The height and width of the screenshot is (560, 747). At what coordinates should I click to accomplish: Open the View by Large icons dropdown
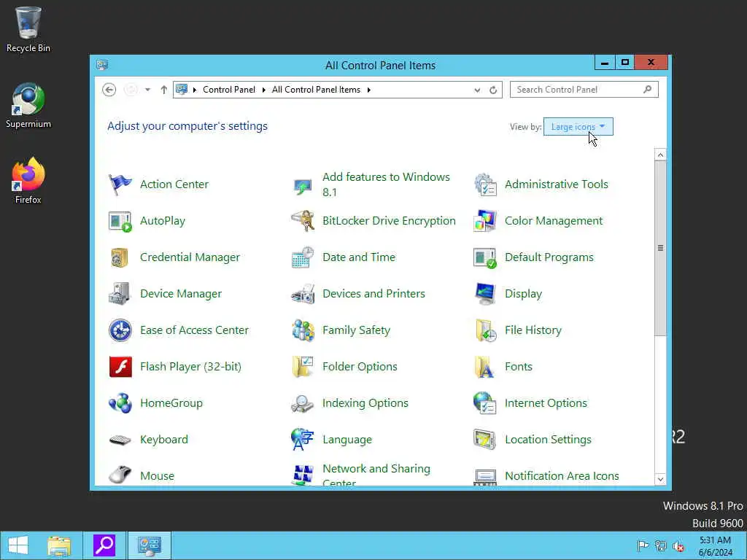coord(578,127)
